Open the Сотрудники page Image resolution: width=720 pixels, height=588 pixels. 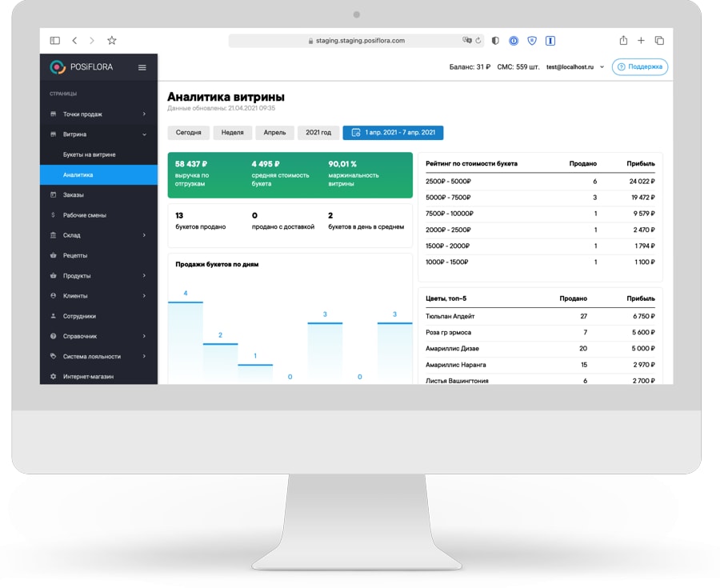coord(98,316)
